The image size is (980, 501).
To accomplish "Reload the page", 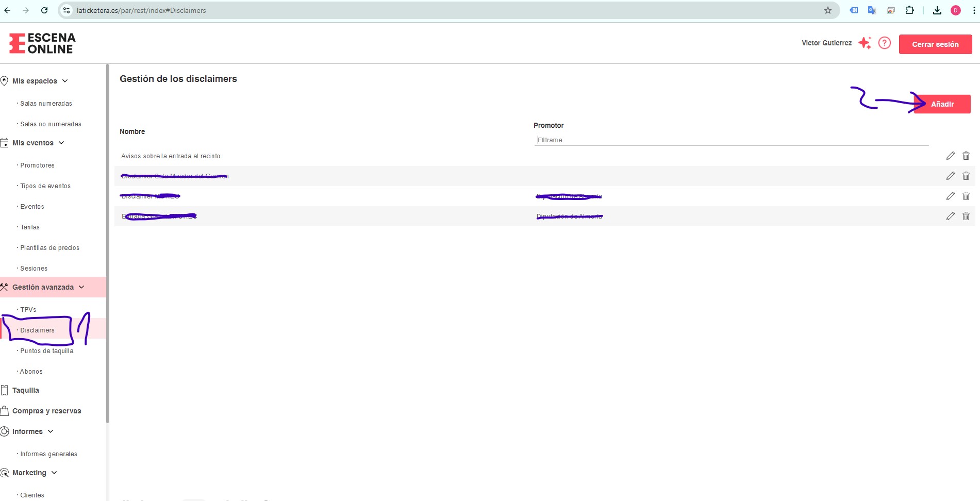I will click(x=44, y=10).
